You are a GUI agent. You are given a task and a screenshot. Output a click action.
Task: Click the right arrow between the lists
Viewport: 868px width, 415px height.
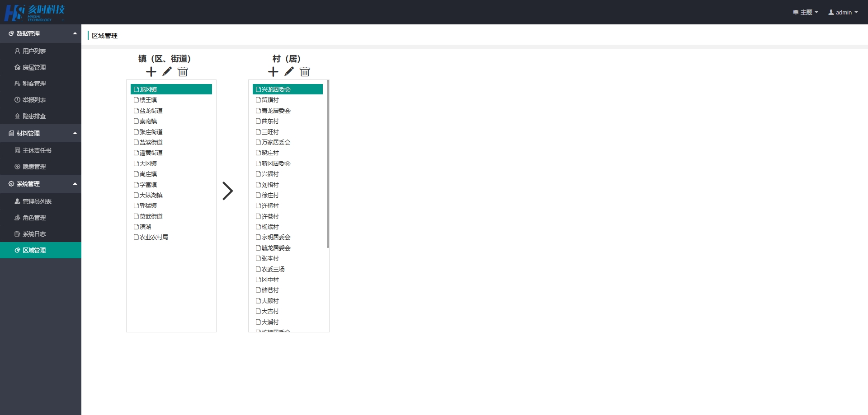(227, 191)
